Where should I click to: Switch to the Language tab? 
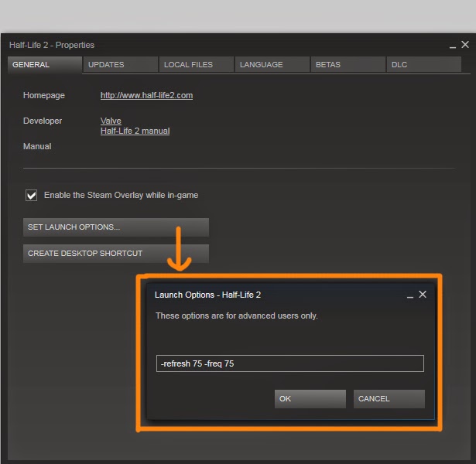272,65
